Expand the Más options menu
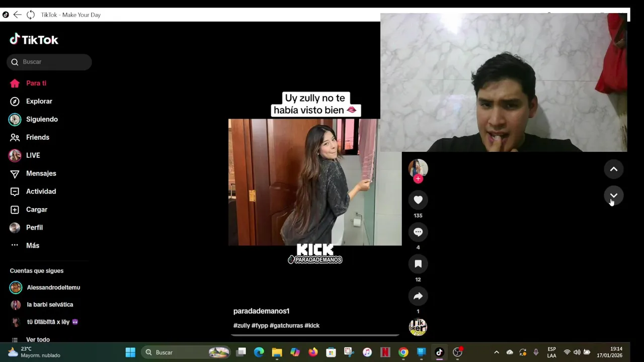The image size is (644, 362). [x=33, y=246]
